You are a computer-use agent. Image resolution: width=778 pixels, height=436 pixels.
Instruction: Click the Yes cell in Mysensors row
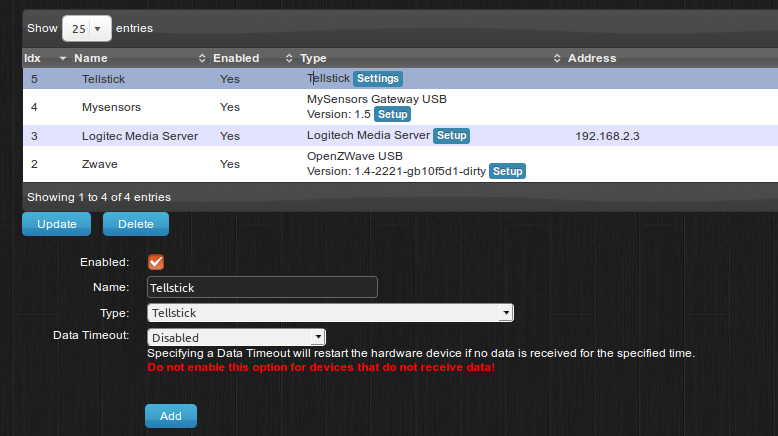(x=230, y=107)
